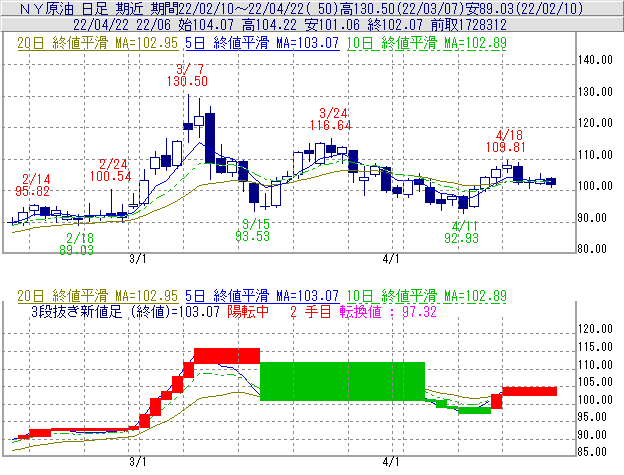Viewport: 624px width, 475px height.
Task: Click the 4/11 92.93 low annotation
Action: click(462, 232)
